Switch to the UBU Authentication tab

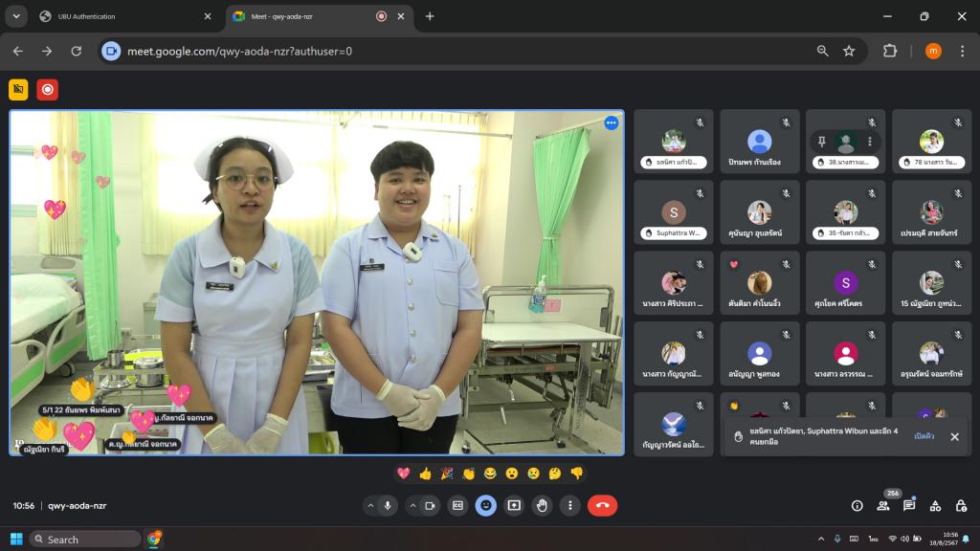115,16
